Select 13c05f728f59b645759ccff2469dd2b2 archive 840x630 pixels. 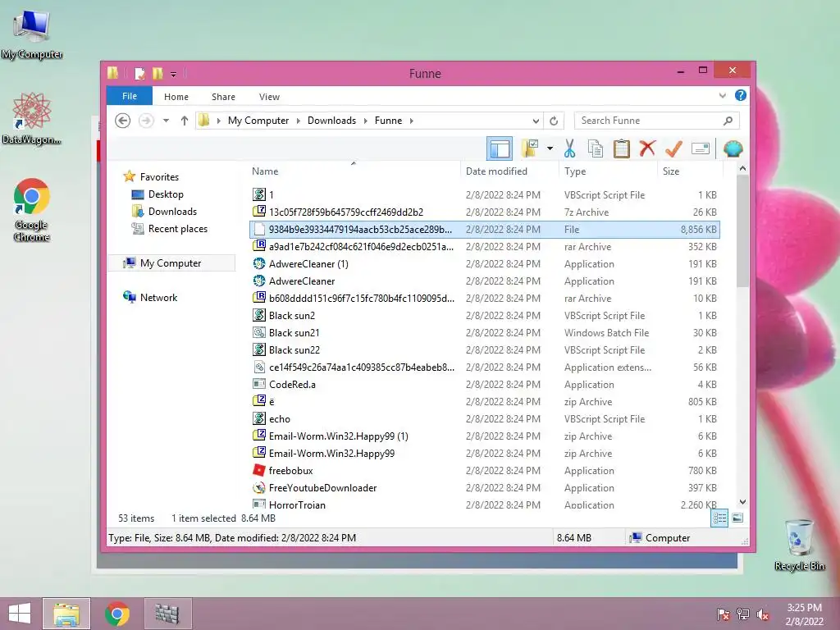click(x=485, y=212)
